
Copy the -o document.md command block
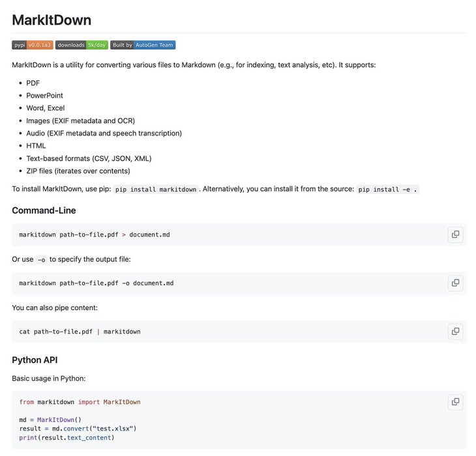[x=455, y=283]
